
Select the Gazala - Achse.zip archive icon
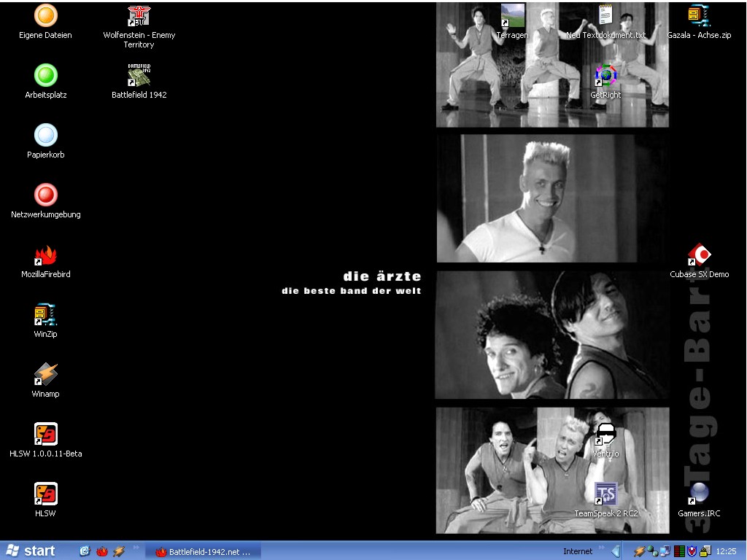click(700, 22)
